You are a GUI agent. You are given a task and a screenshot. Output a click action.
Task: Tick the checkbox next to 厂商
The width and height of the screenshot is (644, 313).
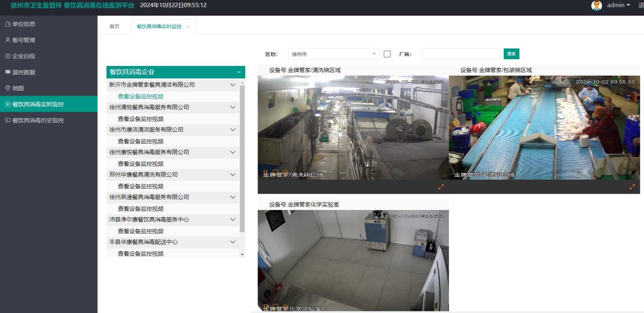[x=387, y=54]
